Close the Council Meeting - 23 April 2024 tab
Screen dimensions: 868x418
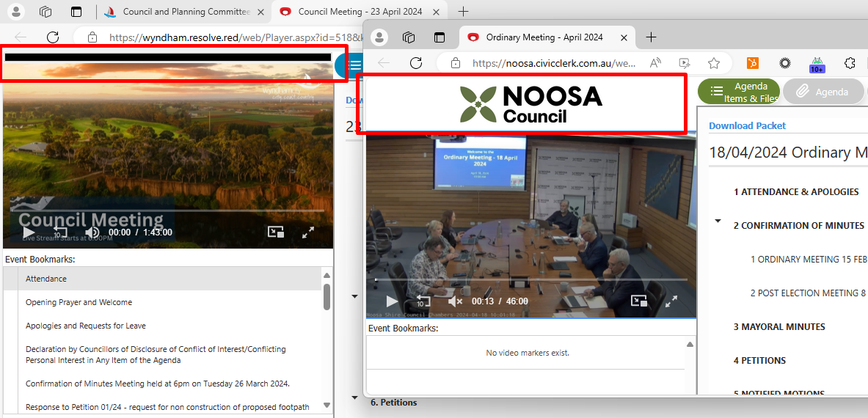(x=437, y=12)
